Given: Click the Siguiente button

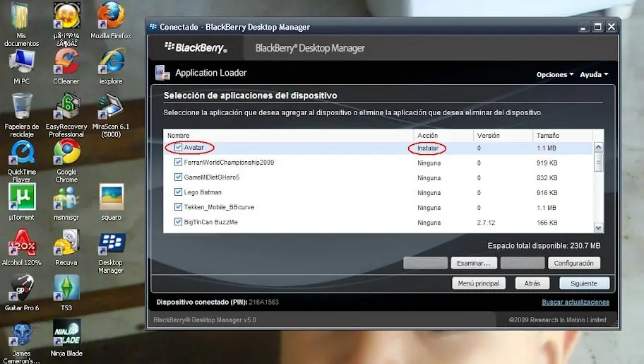Looking at the screenshot, I should click(584, 283).
